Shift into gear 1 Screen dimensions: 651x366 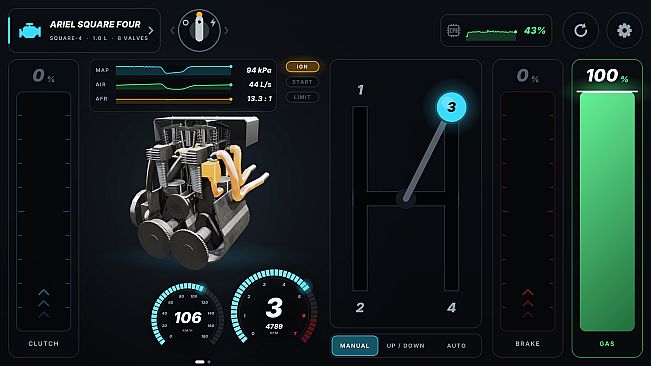click(x=360, y=90)
